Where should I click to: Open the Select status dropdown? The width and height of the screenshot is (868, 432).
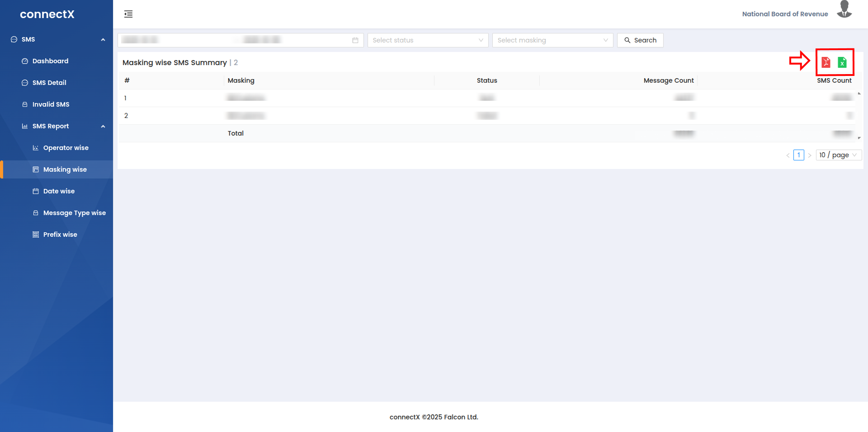click(427, 40)
